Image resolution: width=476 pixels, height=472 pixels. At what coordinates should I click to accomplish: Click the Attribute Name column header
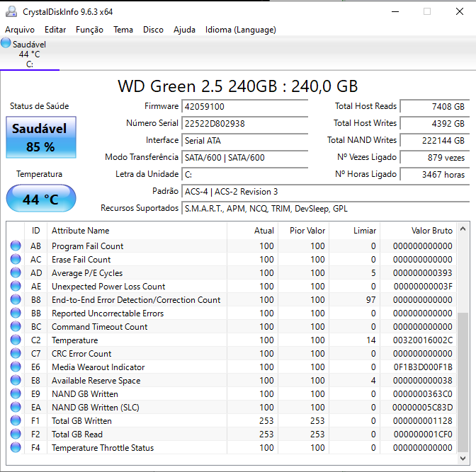[x=137, y=231]
